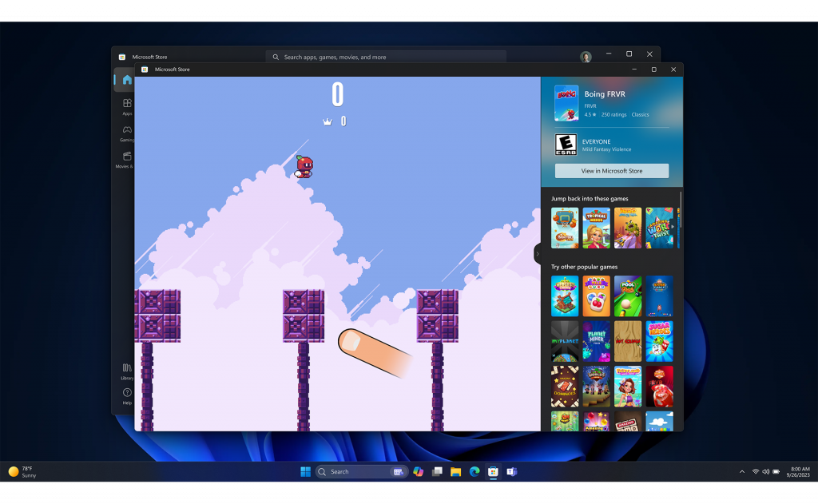Switch to the Apps tab in the sidebar
Screen dimensions: 818x504
pos(126,108)
